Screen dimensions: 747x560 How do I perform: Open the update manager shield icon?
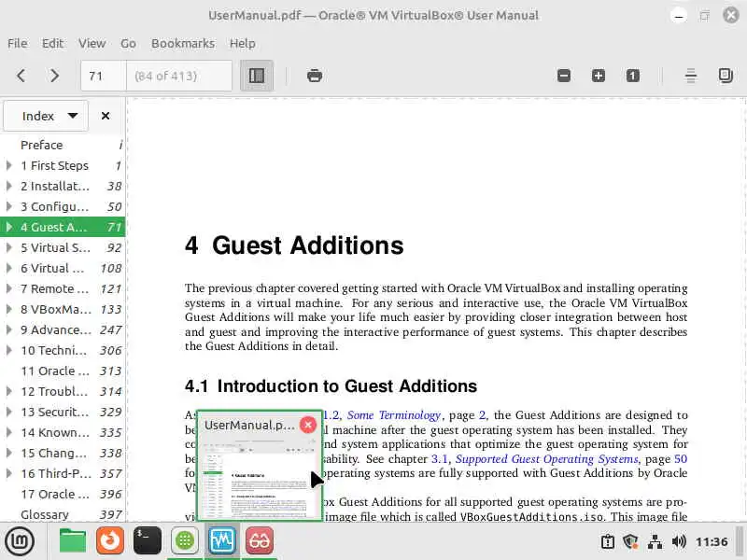631,542
